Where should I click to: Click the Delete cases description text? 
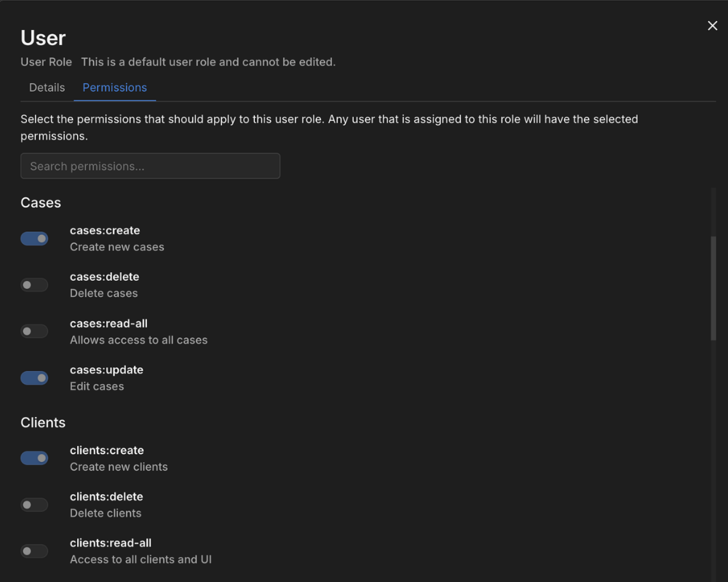point(103,293)
